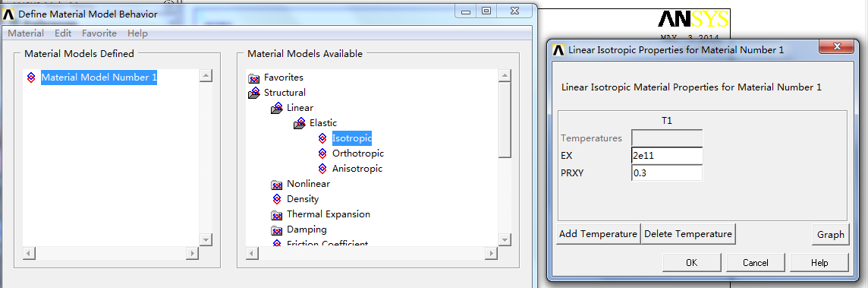
Task: Select the Thermal Expansion tree label
Action: tap(329, 214)
